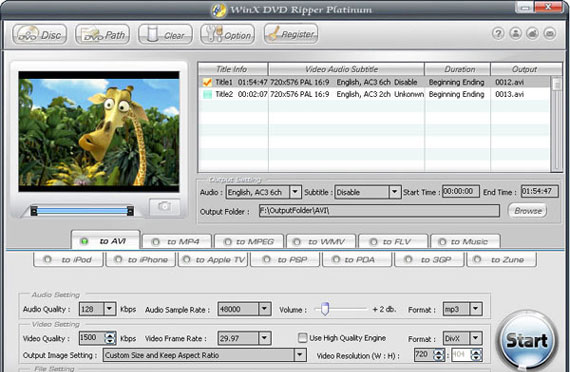Select the 0012.avi output cell
Image resolution: width=570 pixels, height=372 pixels.
pyautogui.click(x=509, y=82)
